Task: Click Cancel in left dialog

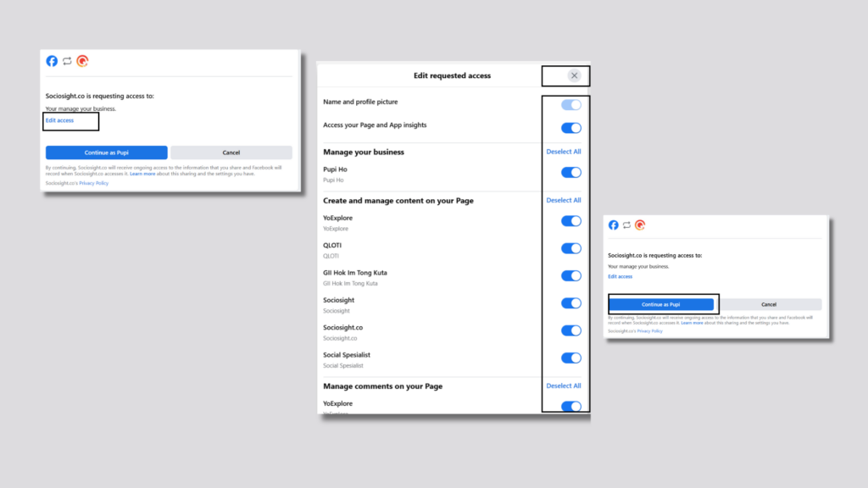Action: pos(231,152)
